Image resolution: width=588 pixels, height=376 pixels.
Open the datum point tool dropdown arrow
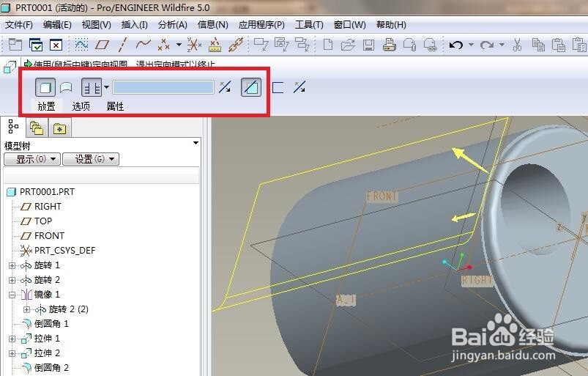(179, 45)
